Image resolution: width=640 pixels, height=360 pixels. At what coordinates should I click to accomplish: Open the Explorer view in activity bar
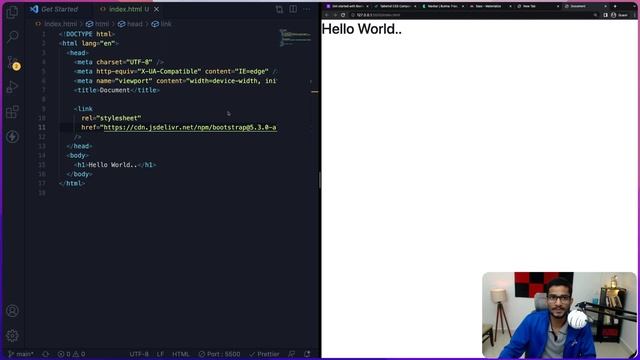[12, 12]
